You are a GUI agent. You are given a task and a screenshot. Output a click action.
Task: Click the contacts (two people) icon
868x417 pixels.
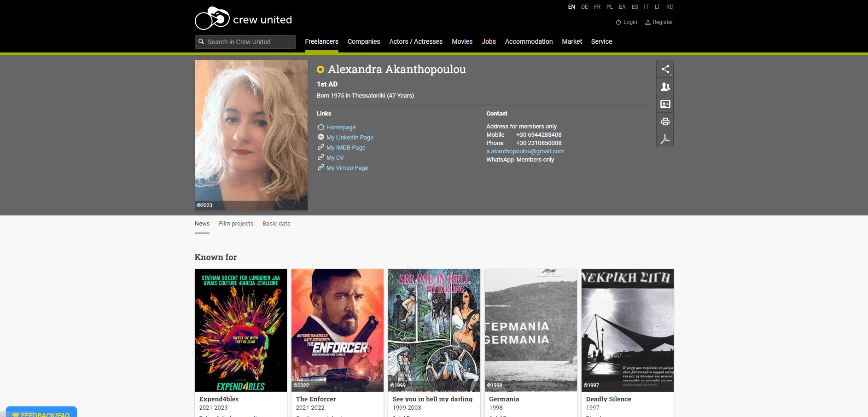coord(665,87)
